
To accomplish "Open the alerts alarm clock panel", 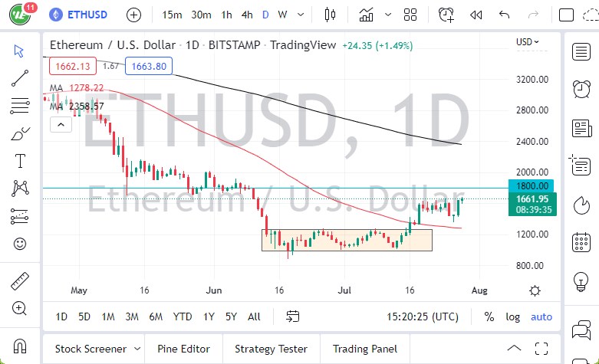I will coord(581,89).
